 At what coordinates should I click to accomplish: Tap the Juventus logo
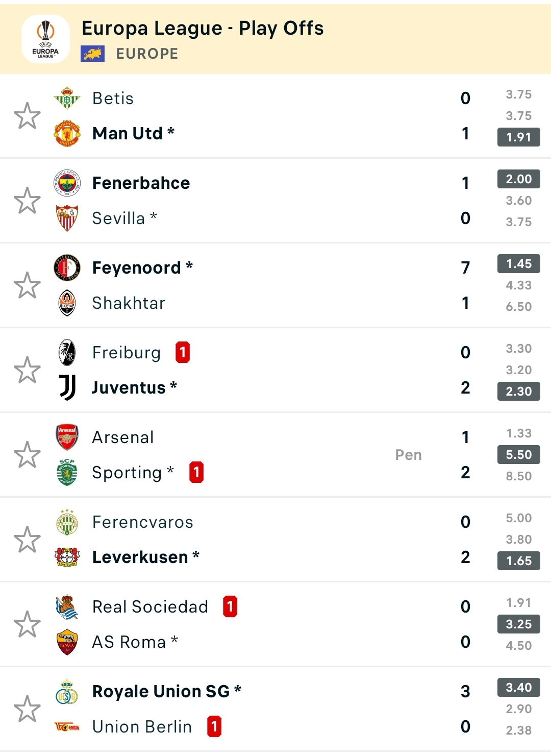[67, 387]
